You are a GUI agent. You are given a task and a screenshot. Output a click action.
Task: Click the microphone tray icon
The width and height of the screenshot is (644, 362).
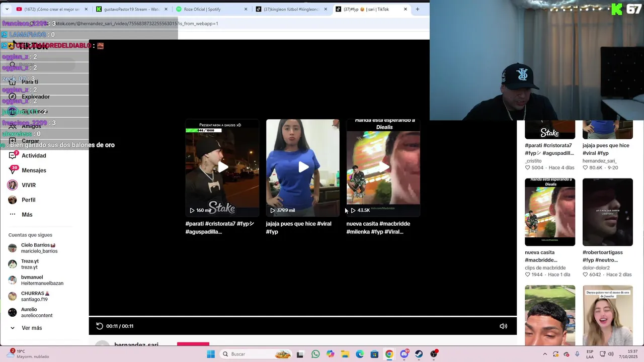click(577, 354)
